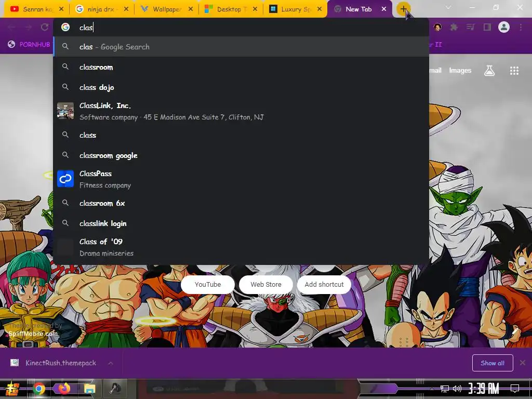Open the Chrome profile avatar

(504, 27)
